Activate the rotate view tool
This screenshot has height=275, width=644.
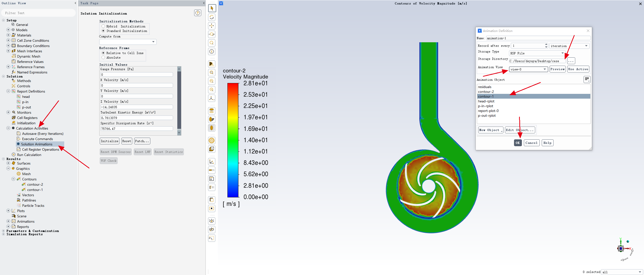click(x=212, y=17)
